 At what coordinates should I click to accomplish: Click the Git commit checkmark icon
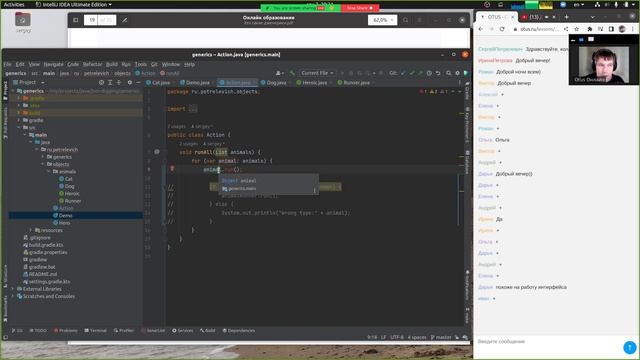412,73
